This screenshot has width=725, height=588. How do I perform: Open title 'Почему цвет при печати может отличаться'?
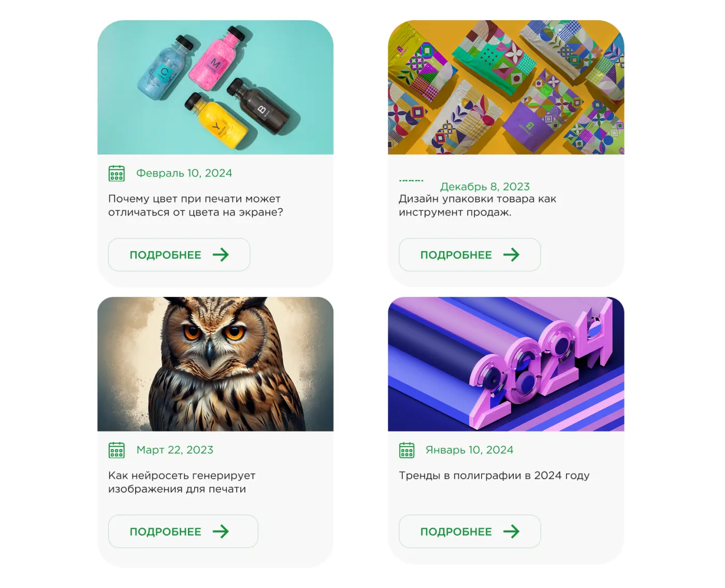195,206
